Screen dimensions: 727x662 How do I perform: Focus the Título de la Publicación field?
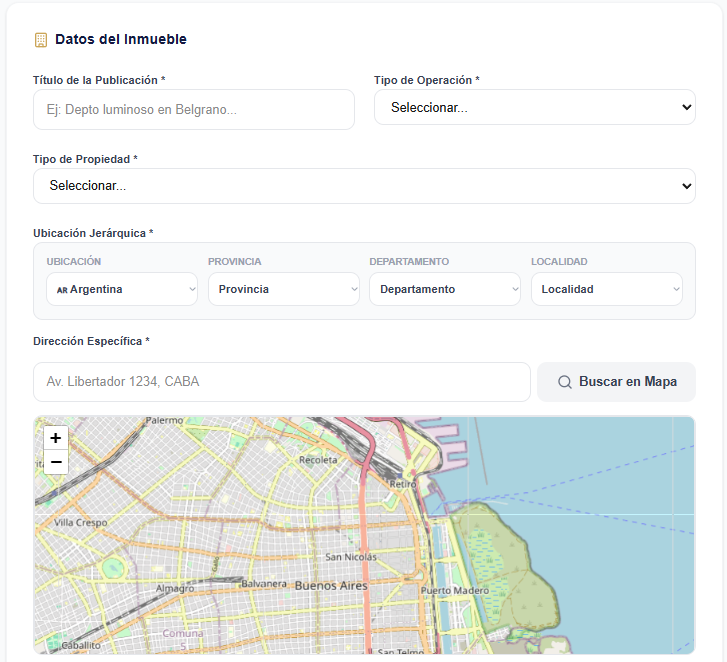[x=194, y=109]
